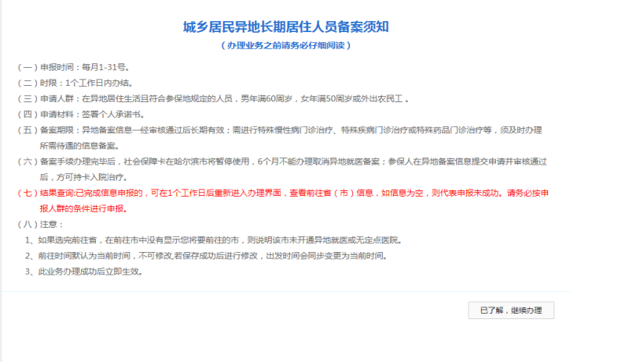Click item (二) 时限 line
644x362 pixels.
[x=76, y=83]
